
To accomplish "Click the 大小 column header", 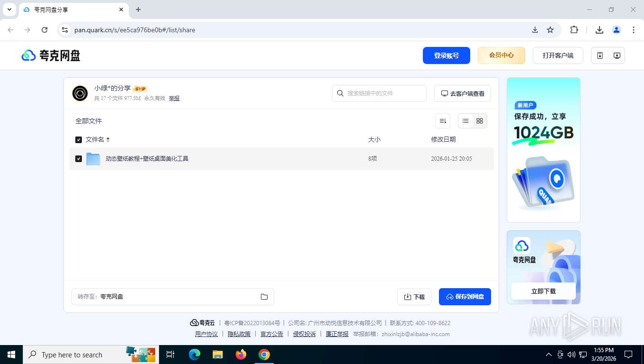I will point(375,140).
